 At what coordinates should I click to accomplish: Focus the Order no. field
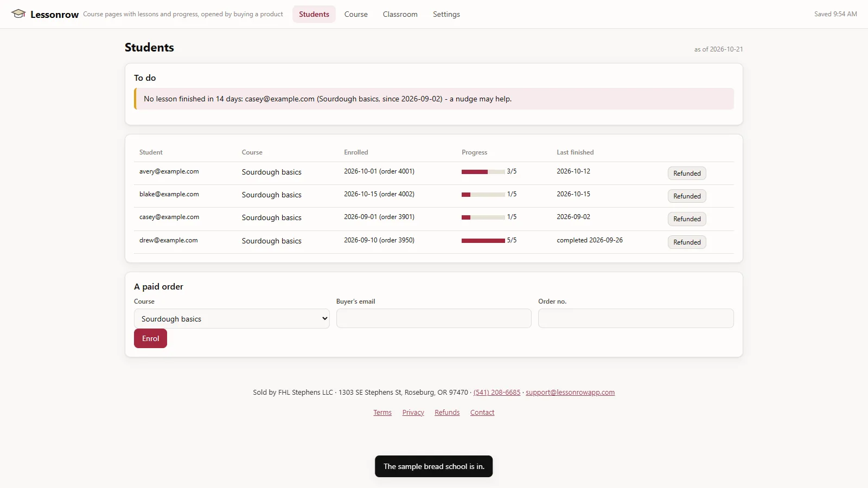tap(636, 318)
